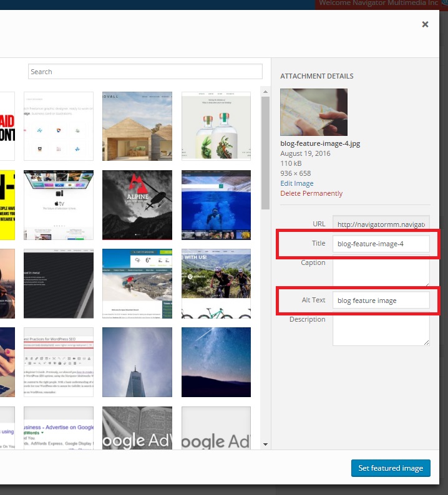Close the media library dialog

tap(425, 24)
